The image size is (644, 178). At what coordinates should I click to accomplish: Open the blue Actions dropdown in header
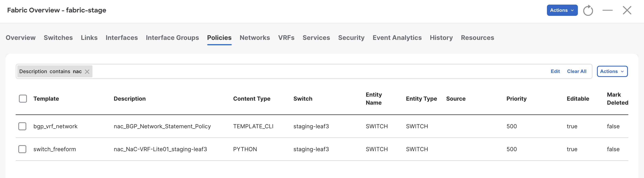pos(562,10)
